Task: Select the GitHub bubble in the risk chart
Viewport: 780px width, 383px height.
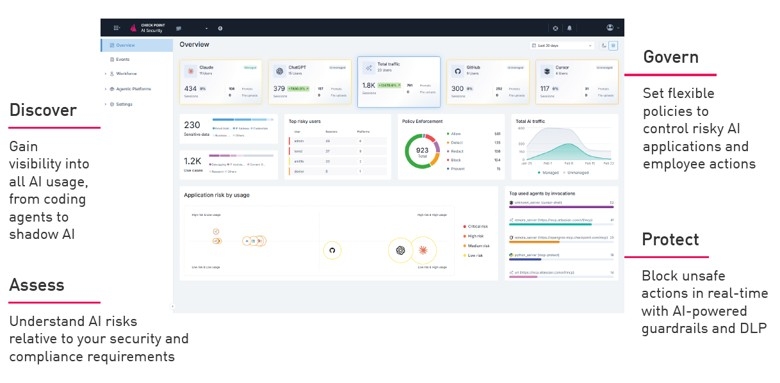Action: 332,250
